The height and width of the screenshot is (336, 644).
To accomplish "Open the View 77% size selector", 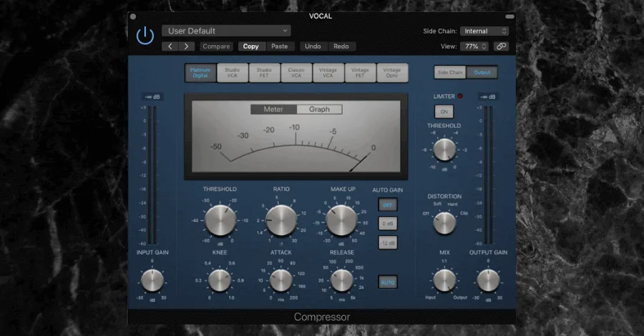I will pyautogui.click(x=474, y=46).
